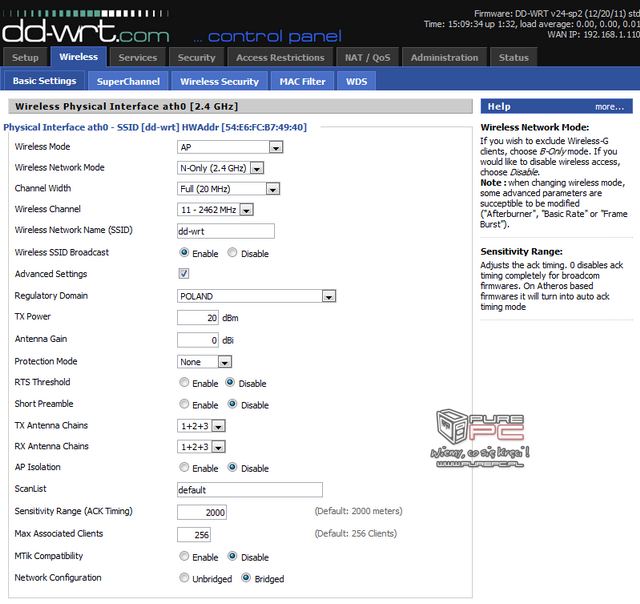Open the MAC Filter sub-tab

click(x=302, y=81)
